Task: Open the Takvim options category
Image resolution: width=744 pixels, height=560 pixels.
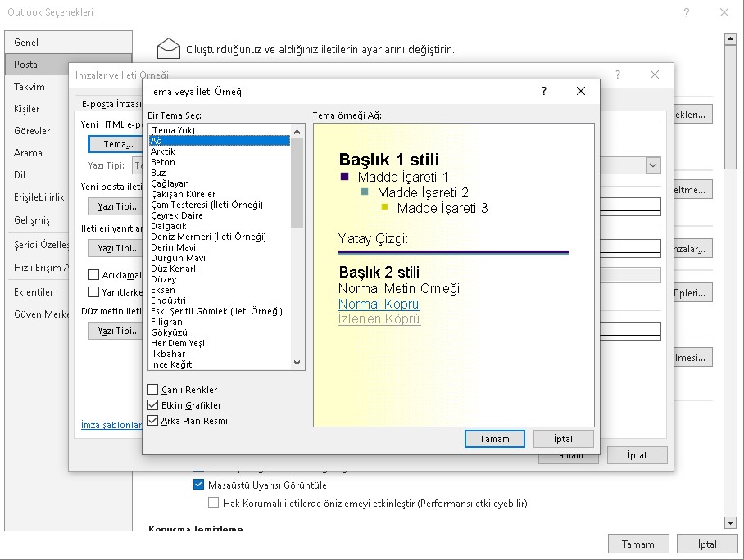Action: tap(29, 87)
